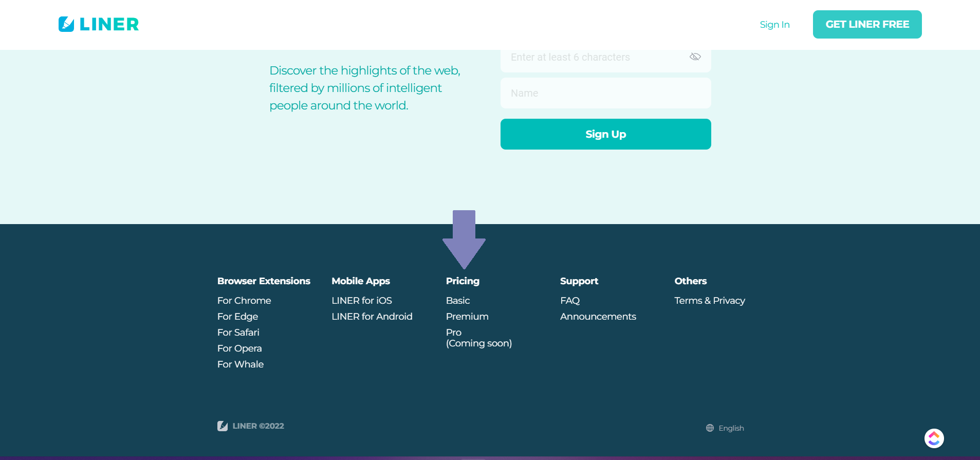Click the Pricing footer heading
The width and height of the screenshot is (980, 460).
[463, 281]
